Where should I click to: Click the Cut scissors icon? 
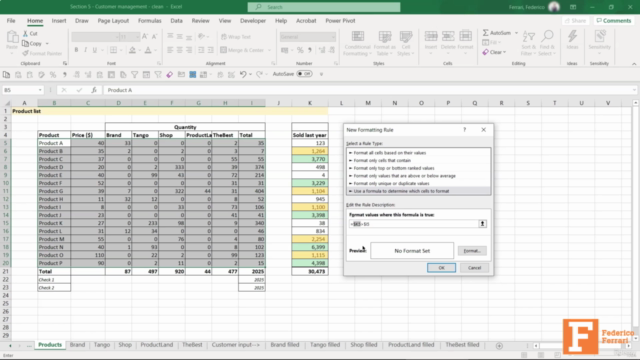pyautogui.click(x=25, y=33)
